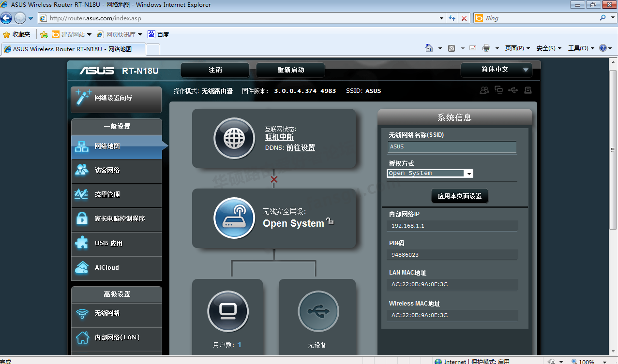This screenshot has height=364, width=618.
Task: Click the Refresh page icon
Action: coord(452,18)
